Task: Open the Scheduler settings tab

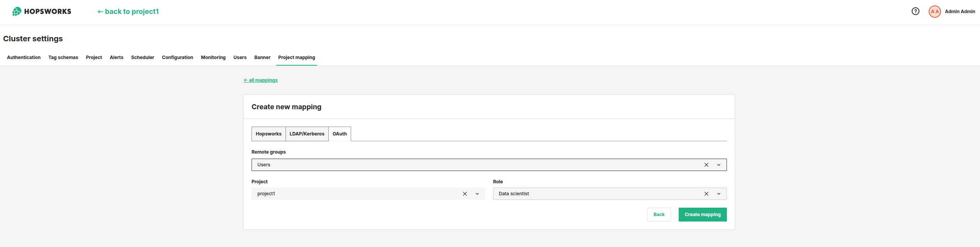Action: 142,58
